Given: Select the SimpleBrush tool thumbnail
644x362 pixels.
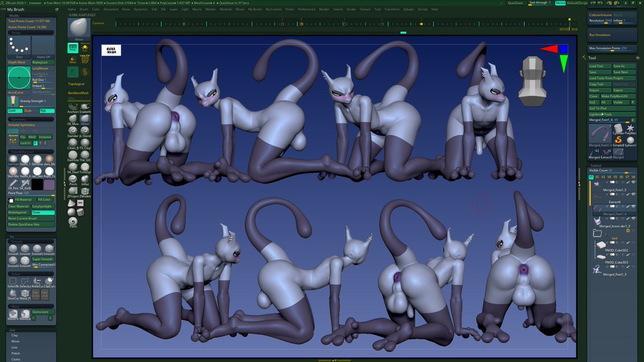Looking at the screenshot, I should coord(618,141).
